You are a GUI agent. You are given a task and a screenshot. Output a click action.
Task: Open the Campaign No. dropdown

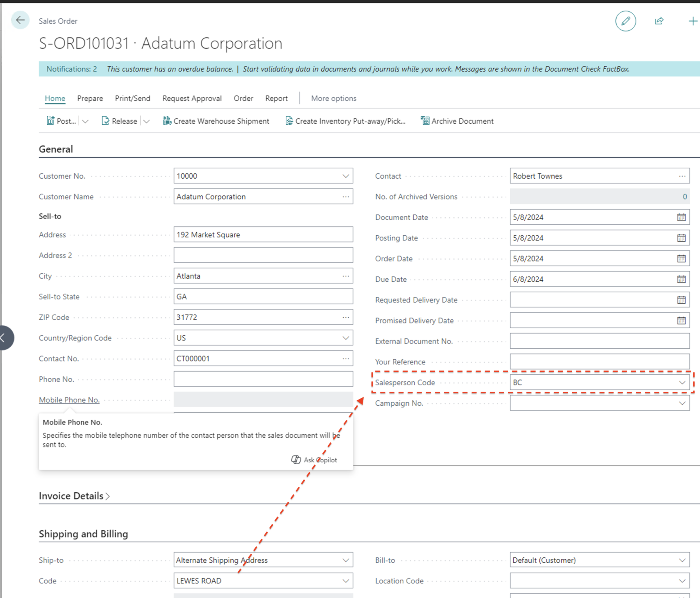(x=682, y=403)
